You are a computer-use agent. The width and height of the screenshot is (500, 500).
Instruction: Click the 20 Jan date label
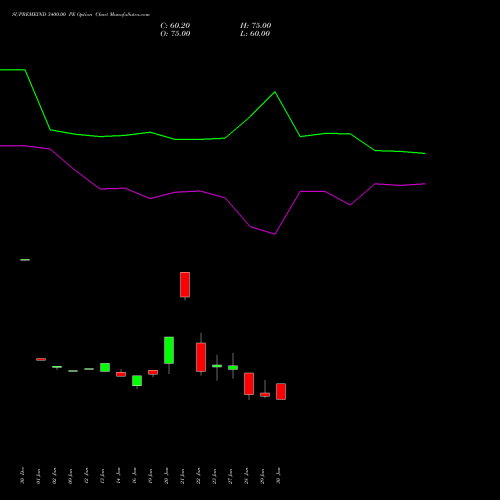[166, 475]
